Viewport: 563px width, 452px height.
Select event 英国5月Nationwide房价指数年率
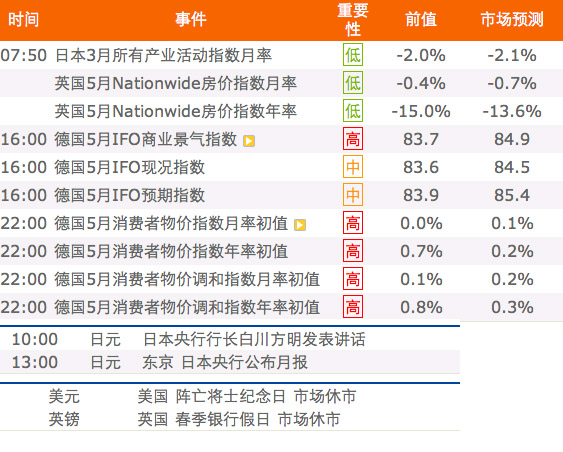176,111
